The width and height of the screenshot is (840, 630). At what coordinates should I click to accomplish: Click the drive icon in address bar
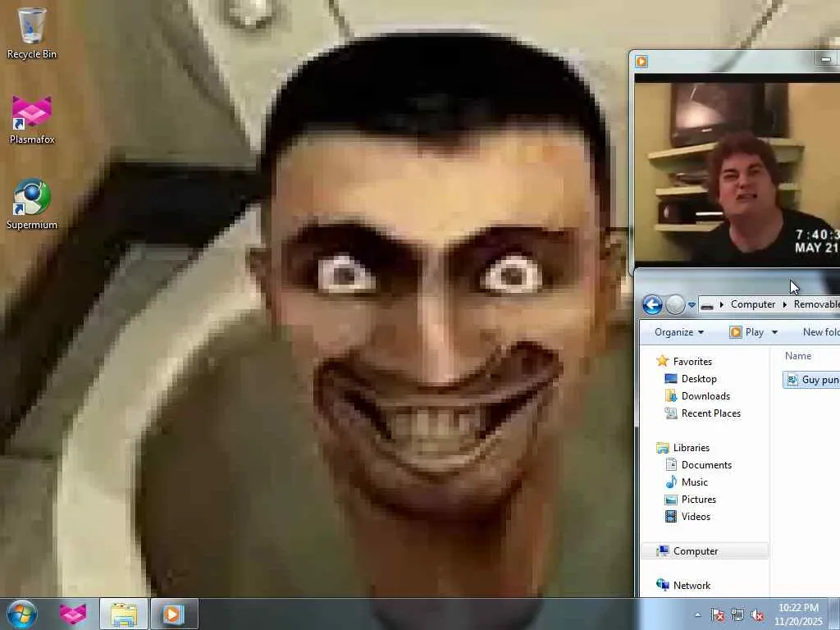pos(707,305)
